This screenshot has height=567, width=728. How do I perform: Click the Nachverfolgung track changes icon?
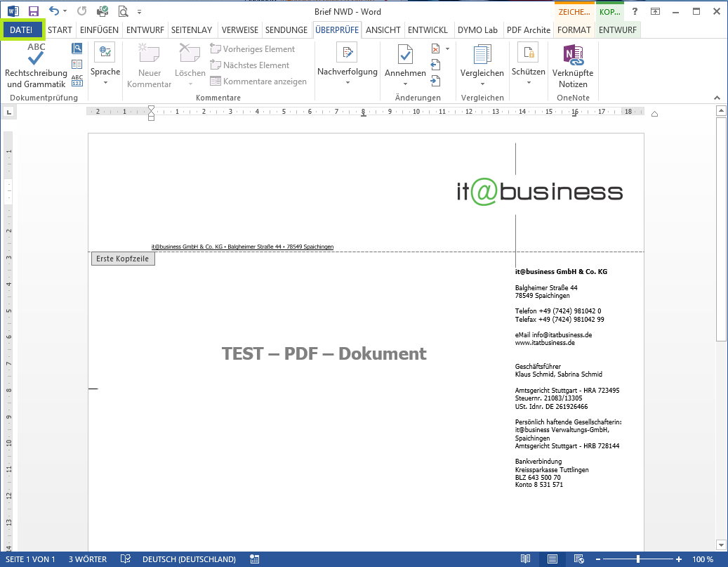click(347, 52)
